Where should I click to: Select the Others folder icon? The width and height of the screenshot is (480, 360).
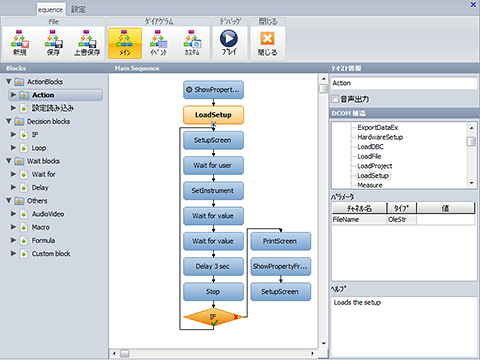(19, 201)
